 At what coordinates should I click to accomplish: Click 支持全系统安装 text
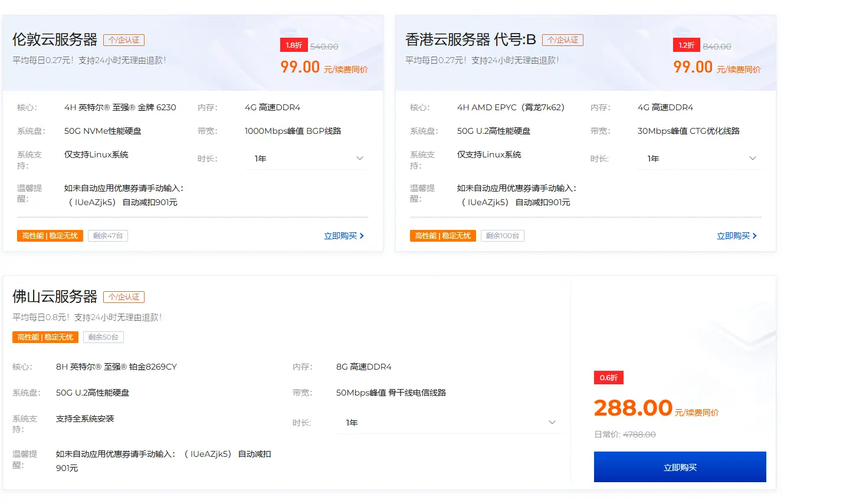(85, 419)
